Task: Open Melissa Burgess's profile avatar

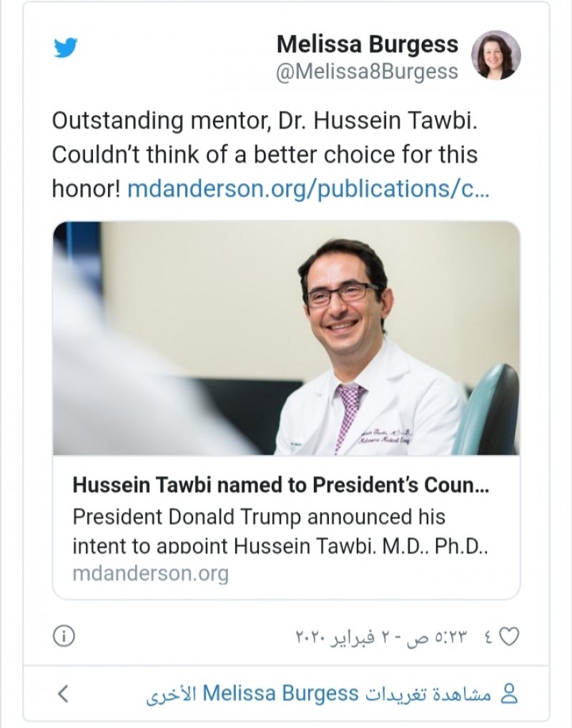Action: click(x=495, y=55)
